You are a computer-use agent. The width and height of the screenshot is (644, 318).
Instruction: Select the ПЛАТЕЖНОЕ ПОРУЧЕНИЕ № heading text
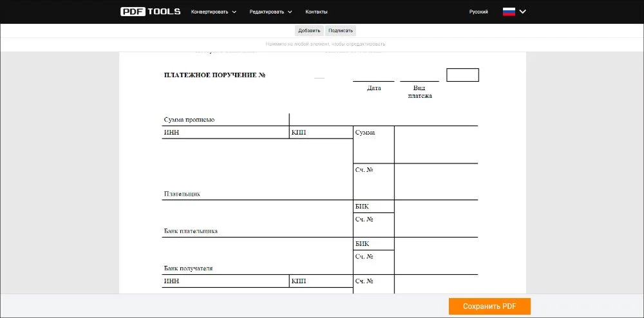coord(215,75)
